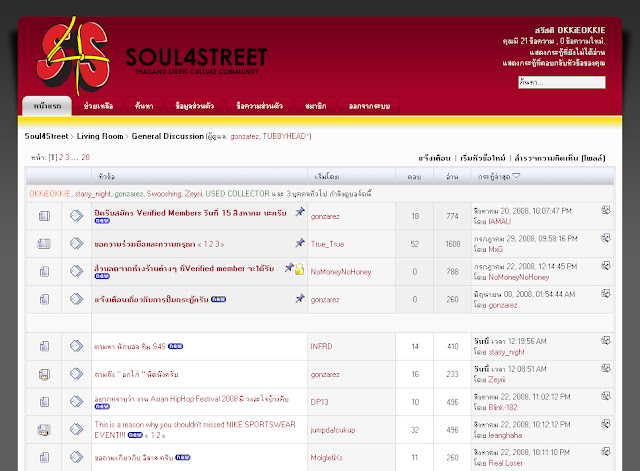Click the Soul4Street S4S logo
Screen dimensions: 640x471
tap(73, 55)
